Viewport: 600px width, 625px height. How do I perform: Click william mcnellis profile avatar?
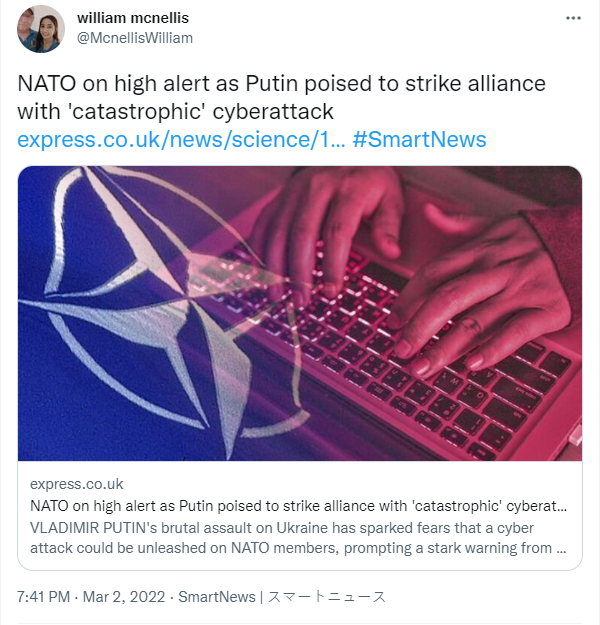(x=41, y=29)
